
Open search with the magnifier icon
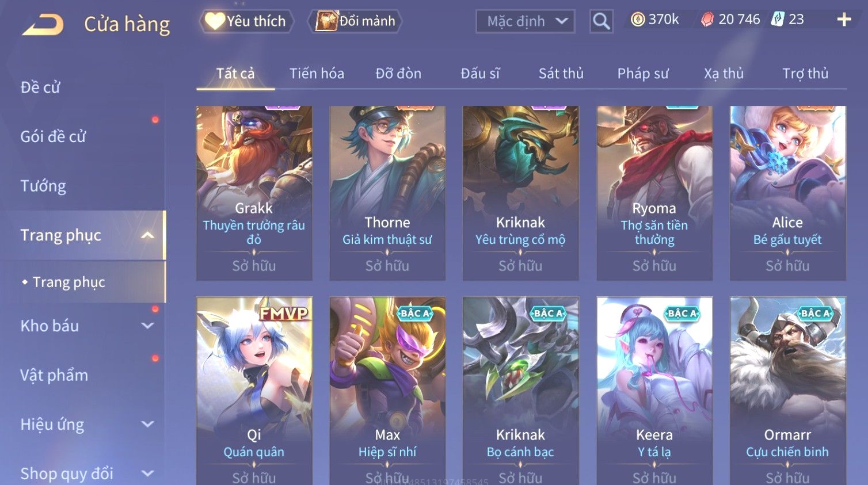(601, 21)
